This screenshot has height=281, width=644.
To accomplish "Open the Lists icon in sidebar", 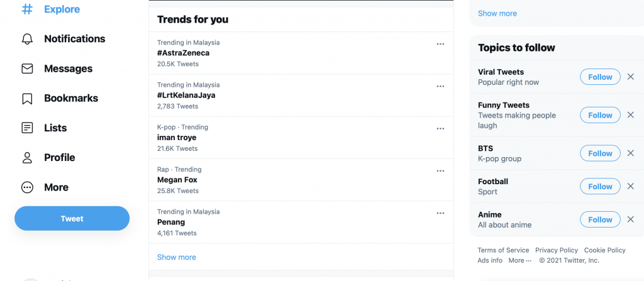I will click(x=27, y=128).
